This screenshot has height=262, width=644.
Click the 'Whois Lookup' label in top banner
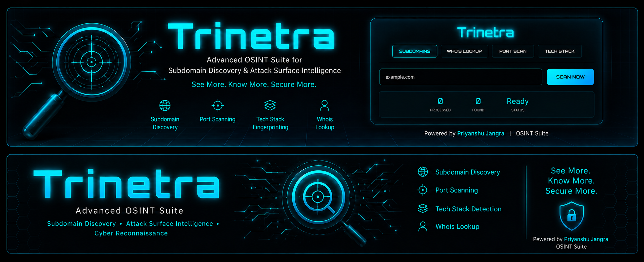tap(325, 123)
